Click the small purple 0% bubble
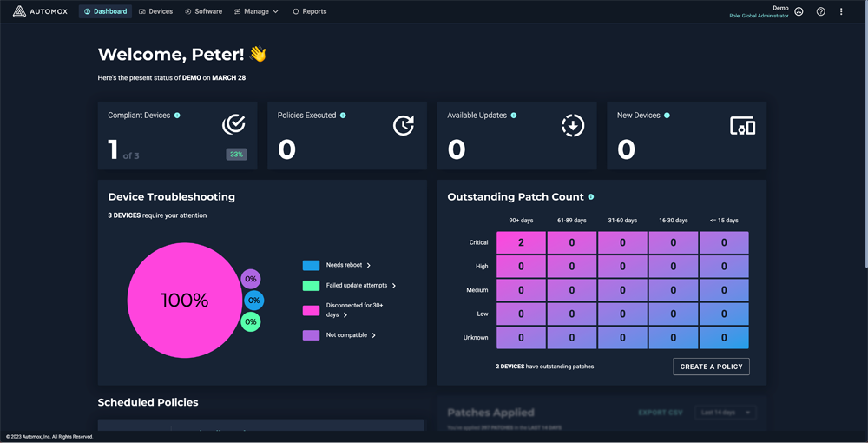This screenshot has height=443, width=868. point(251,279)
